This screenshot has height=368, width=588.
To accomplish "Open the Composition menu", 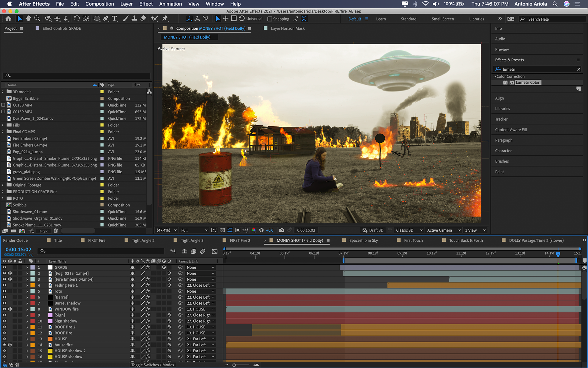I will click(x=100, y=4).
